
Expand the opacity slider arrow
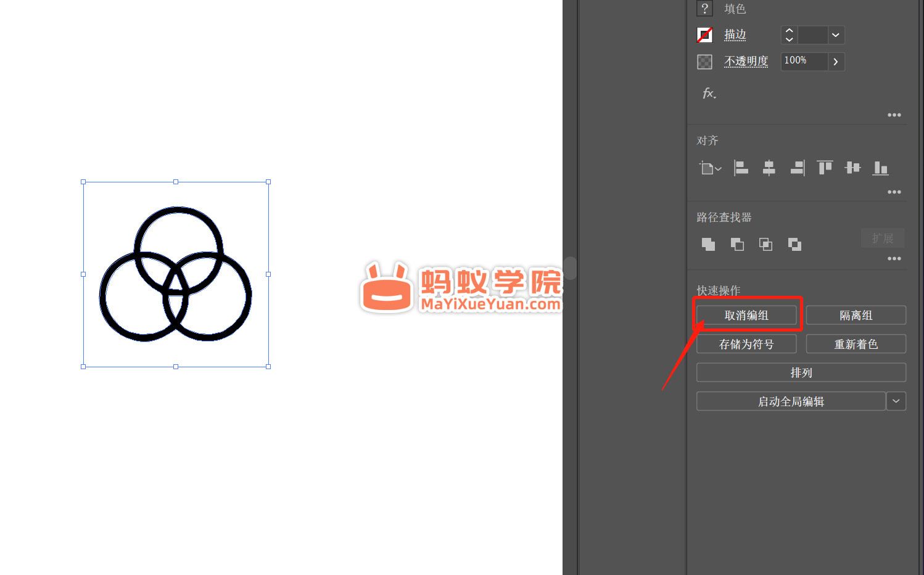(x=836, y=62)
